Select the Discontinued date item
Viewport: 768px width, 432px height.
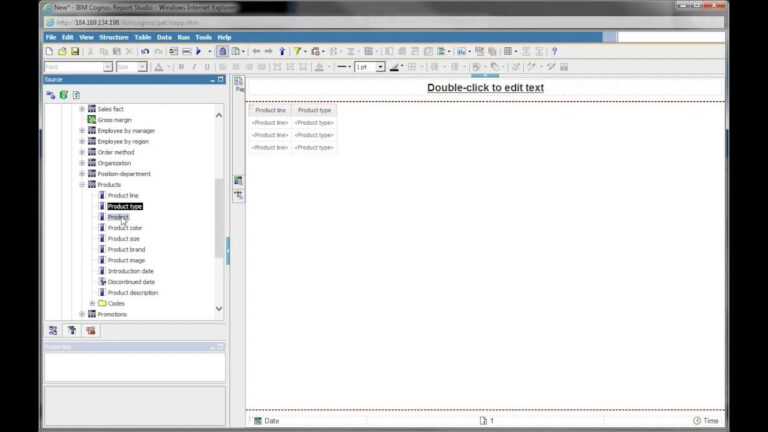point(131,282)
